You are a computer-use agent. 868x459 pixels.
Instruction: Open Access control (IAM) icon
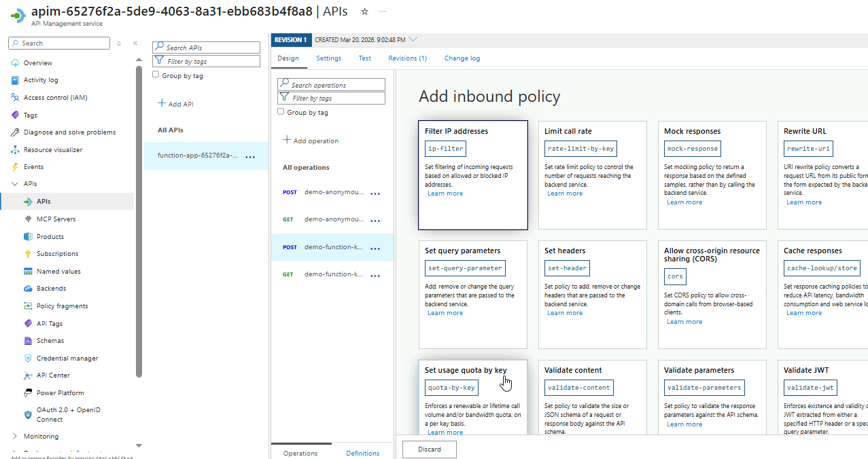(16, 98)
